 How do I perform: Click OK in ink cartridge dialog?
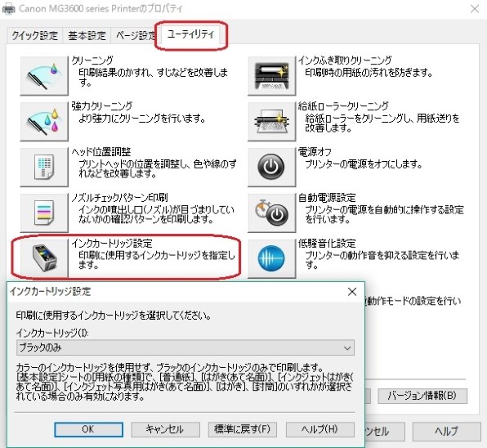click(88, 429)
